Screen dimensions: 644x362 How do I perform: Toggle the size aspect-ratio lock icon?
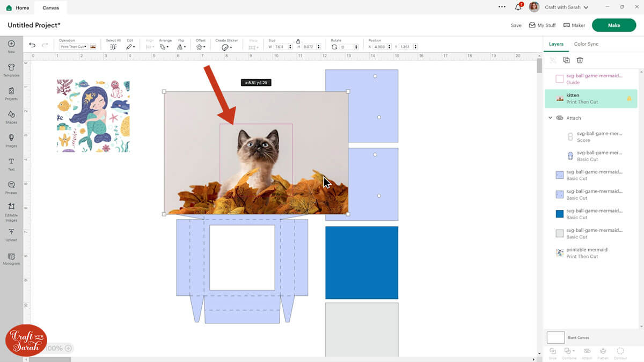298,41
